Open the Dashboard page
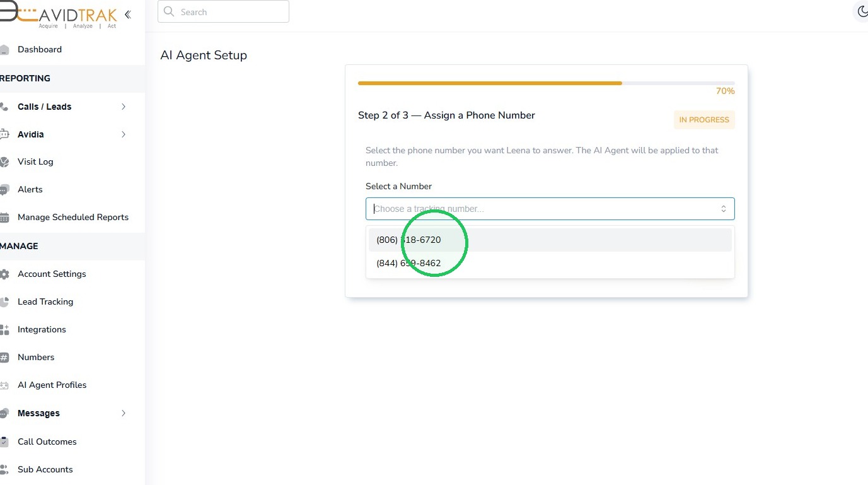The width and height of the screenshot is (868, 485). [40, 49]
